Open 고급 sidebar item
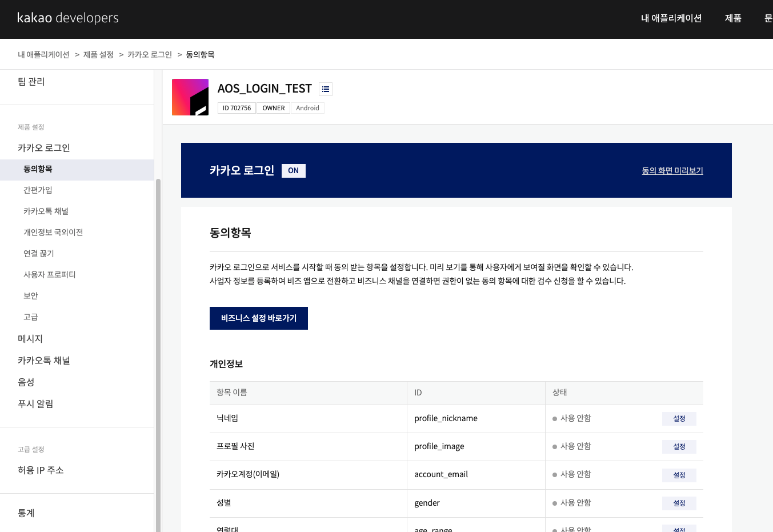The height and width of the screenshot is (532, 773). click(31, 317)
